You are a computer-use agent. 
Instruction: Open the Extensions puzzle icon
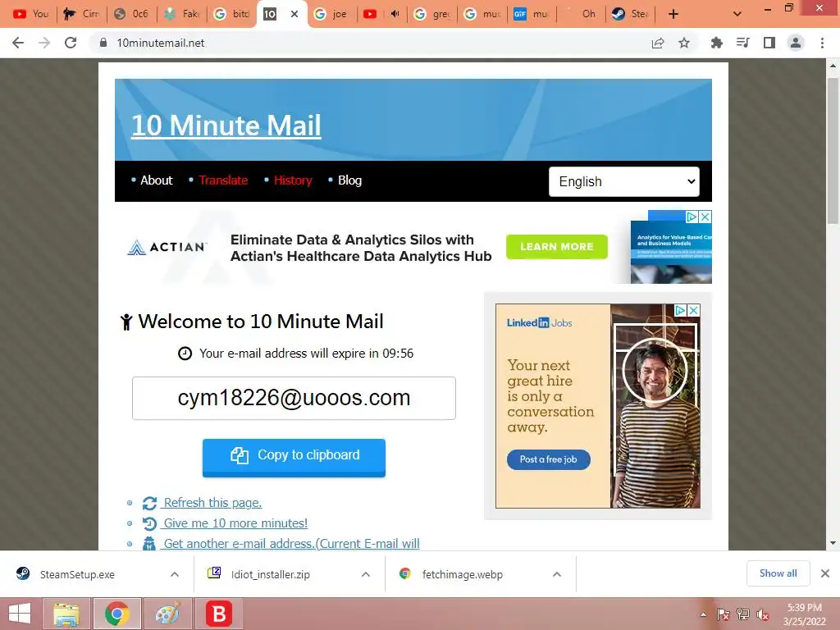[x=716, y=43]
